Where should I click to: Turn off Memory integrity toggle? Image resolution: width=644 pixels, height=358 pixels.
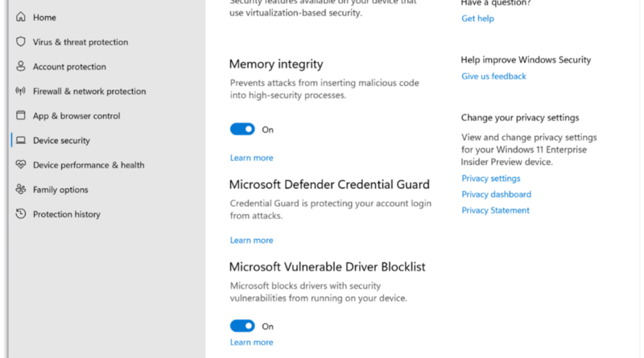click(242, 130)
